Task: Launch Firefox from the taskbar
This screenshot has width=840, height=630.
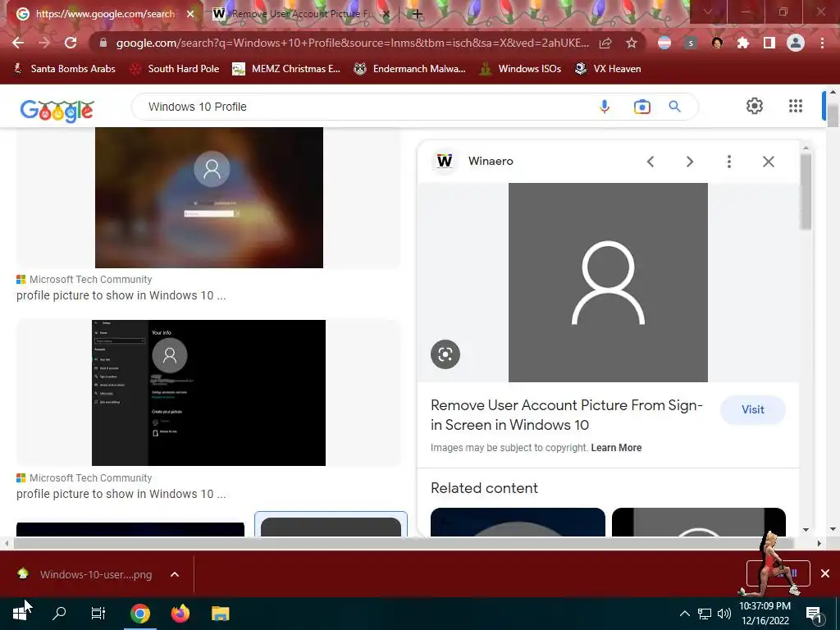Action: pos(180,614)
